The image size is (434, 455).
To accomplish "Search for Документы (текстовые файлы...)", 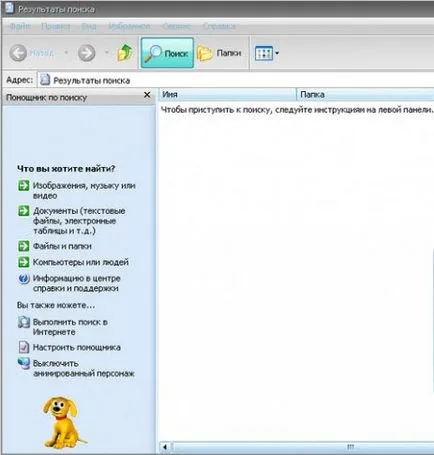I will (79, 221).
